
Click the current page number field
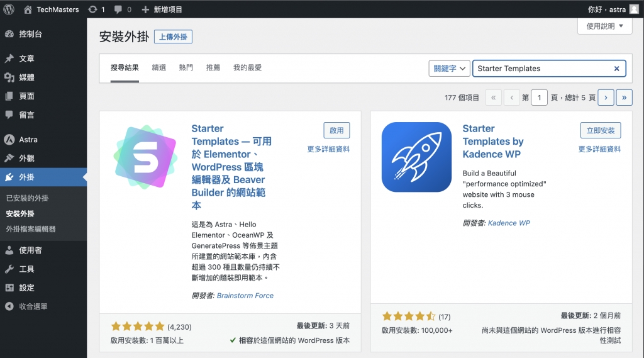[539, 98]
